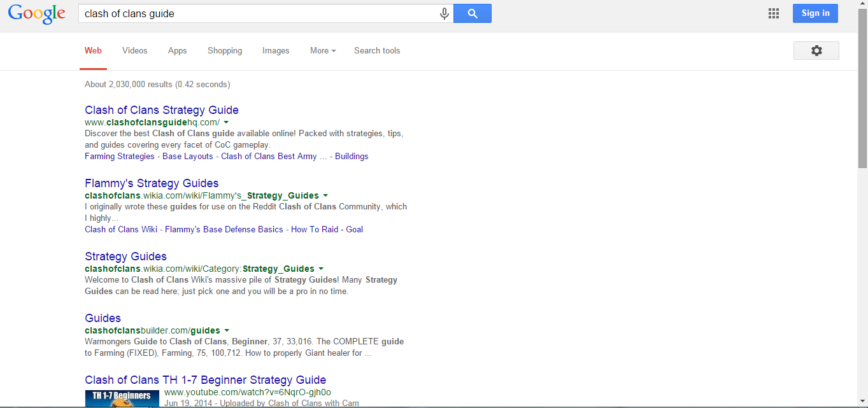Click the Jun 19, 2014 upload text
The height and width of the screenshot is (408, 868).
(261, 403)
